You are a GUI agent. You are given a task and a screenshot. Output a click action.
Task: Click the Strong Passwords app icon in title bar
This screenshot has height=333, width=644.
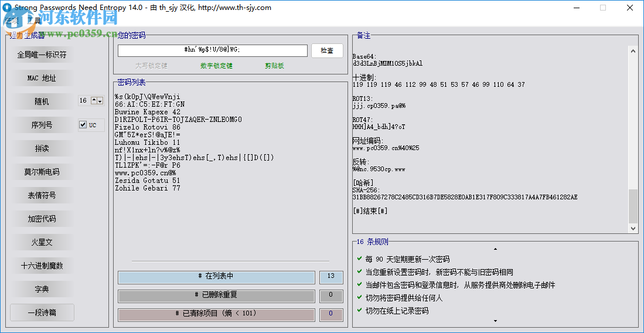pos(6,8)
